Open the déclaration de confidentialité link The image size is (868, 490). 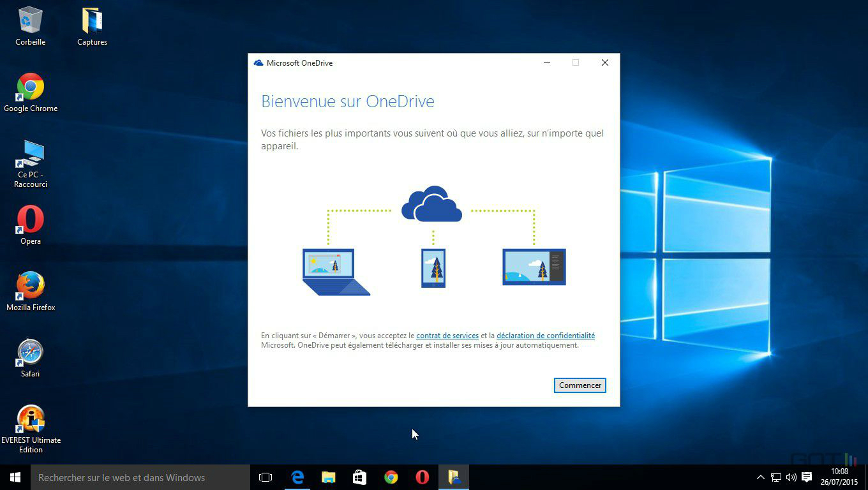pyautogui.click(x=546, y=335)
